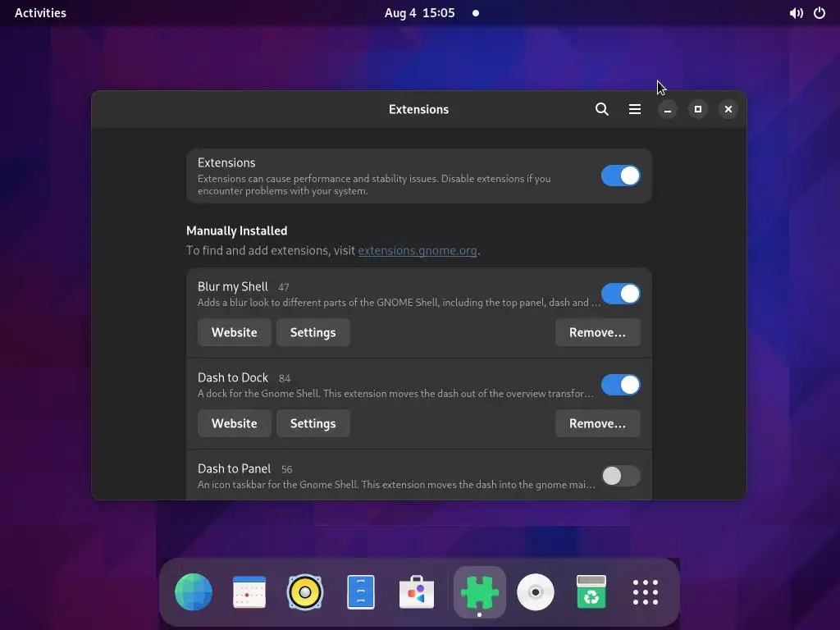The width and height of the screenshot is (840, 630).
Task: Click the Dash to Panel version 56
Action: [286, 470]
